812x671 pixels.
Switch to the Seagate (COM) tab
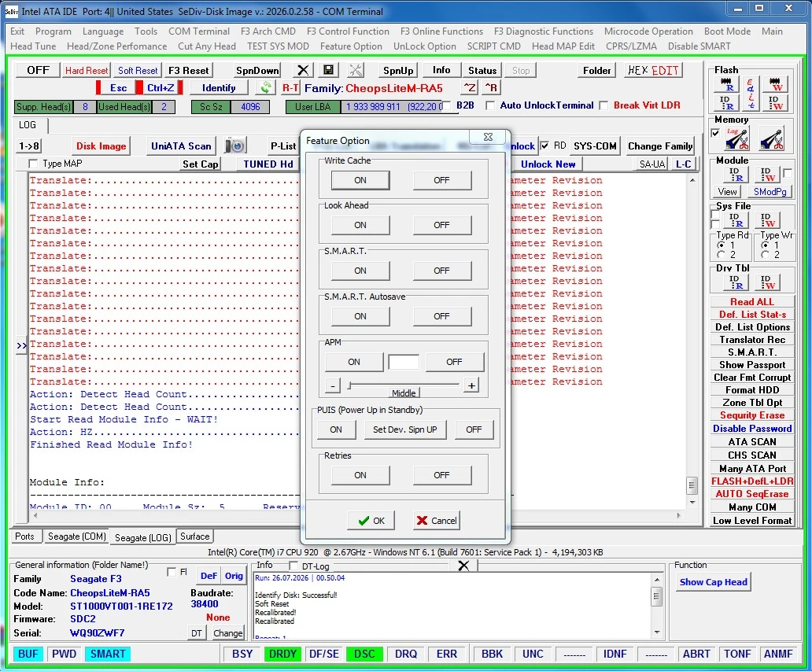pyautogui.click(x=76, y=536)
